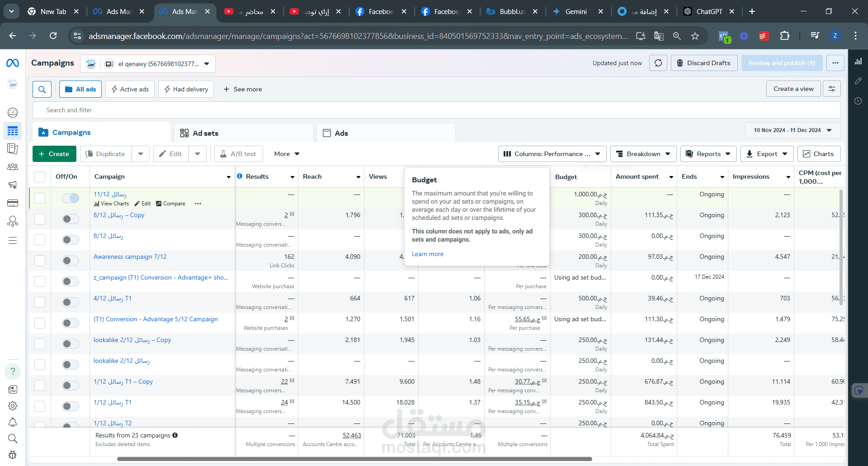The height and width of the screenshot is (466, 868).
Task: Open Account overview gauge icon in sidebar
Action: 13,112
